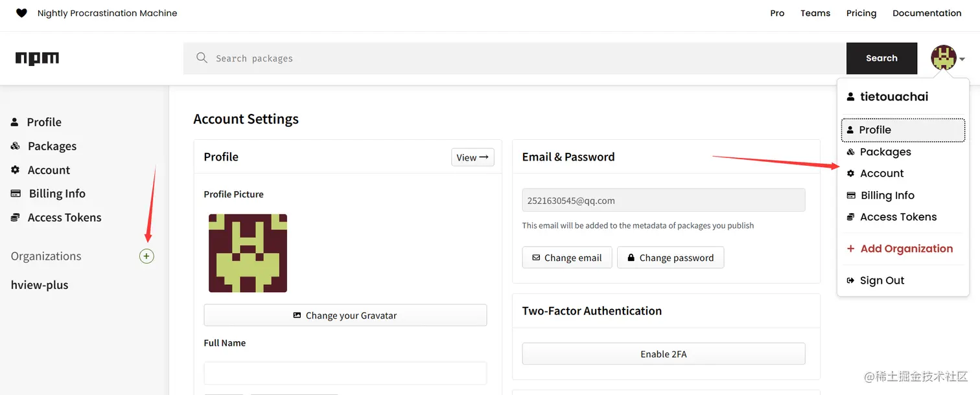Click the green add organization plus icon
980x395 pixels.
tap(146, 256)
